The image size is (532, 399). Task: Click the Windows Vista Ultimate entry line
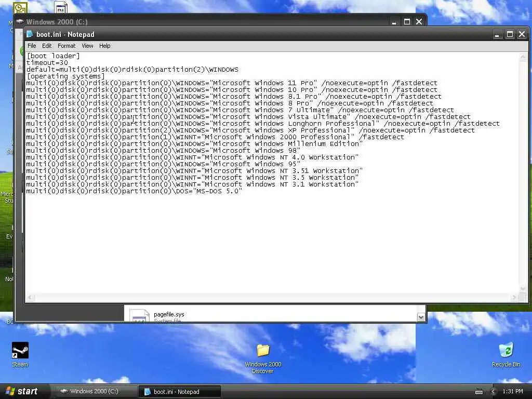tap(248, 117)
